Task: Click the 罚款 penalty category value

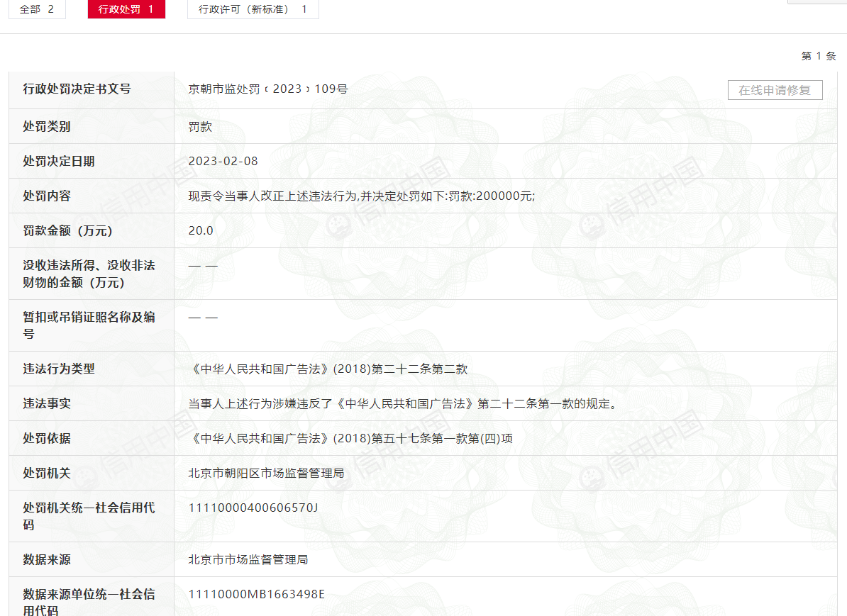Action: pyautogui.click(x=200, y=127)
